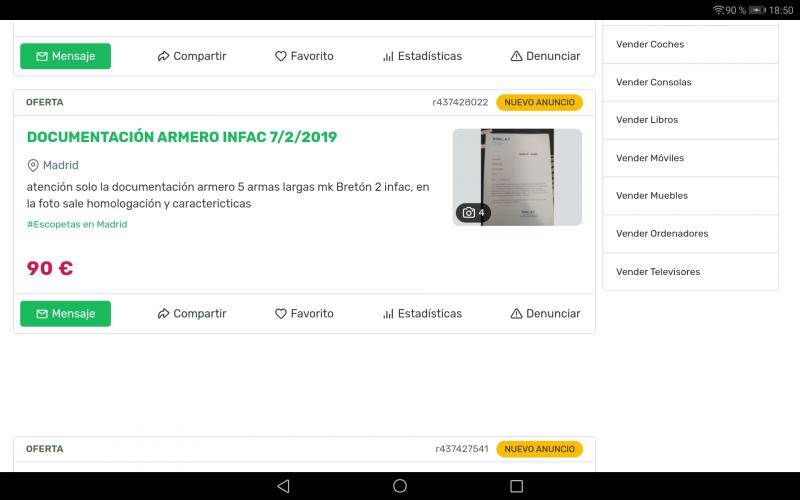The width and height of the screenshot is (800, 500).
Task: Tap Mensaje button on top listing
Action: tap(65, 56)
